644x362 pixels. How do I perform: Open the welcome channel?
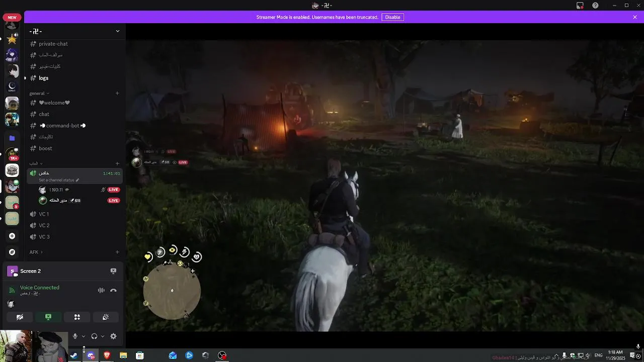[x=74, y=103]
